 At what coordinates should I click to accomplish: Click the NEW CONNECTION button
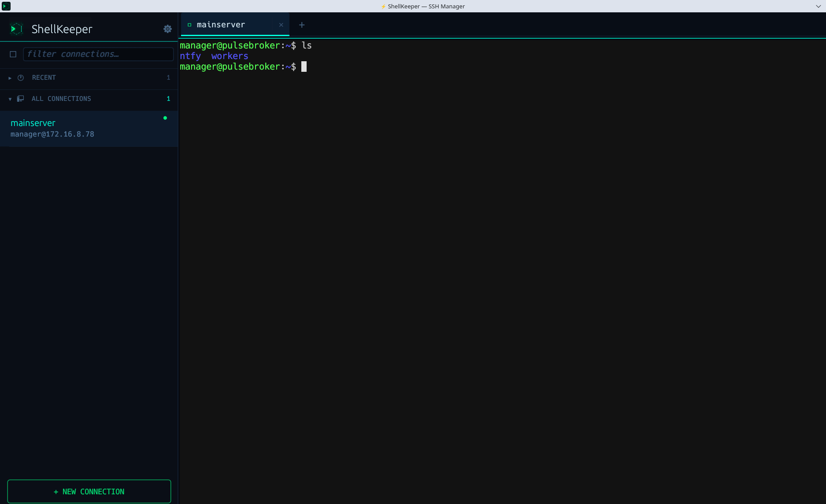click(x=89, y=491)
